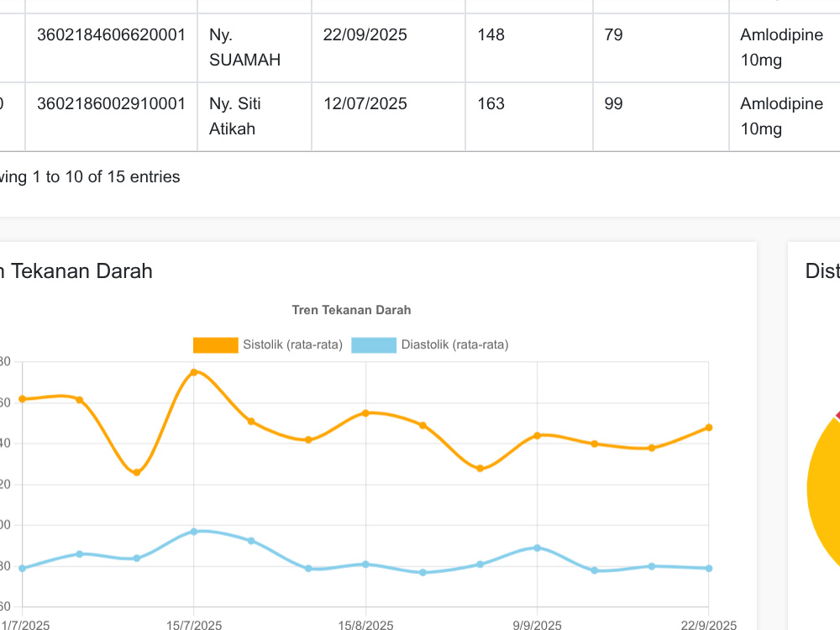
Task: Toggle the Sistolik (rata-rata) legend swatch
Action: (215, 345)
